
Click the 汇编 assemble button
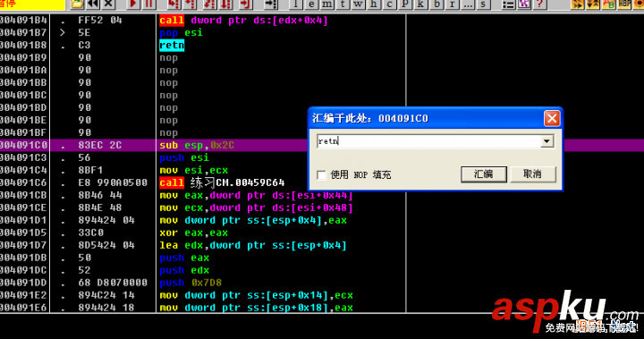[x=484, y=174]
